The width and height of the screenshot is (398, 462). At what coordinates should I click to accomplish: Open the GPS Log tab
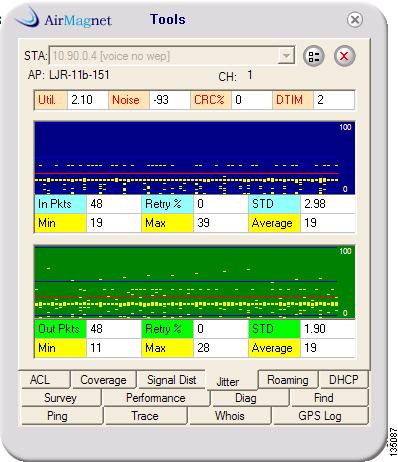pyautogui.click(x=320, y=416)
